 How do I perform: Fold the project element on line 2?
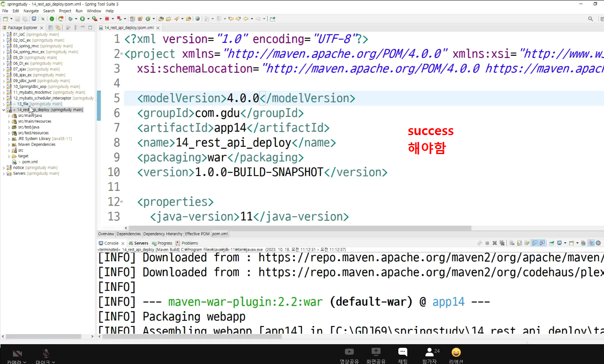(122, 54)
